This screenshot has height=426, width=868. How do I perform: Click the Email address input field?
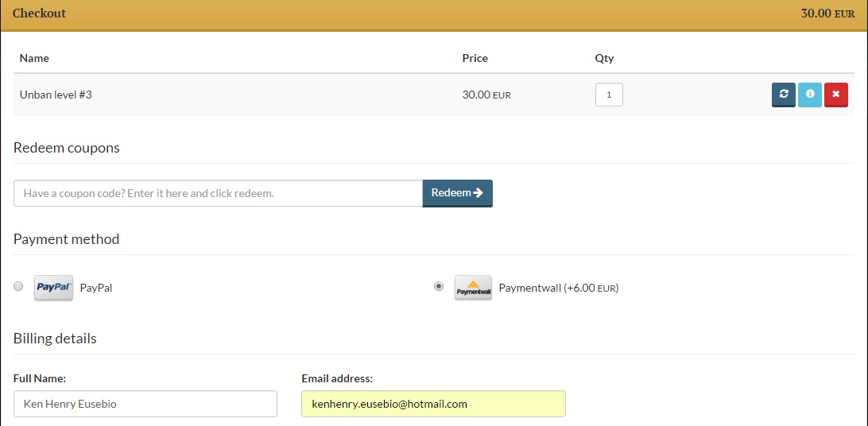pyautogui.click(x=433, y=404)
